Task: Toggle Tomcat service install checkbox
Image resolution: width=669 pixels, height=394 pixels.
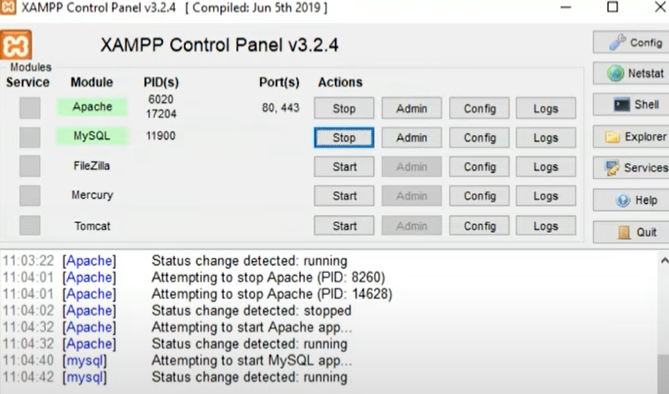Action: tap(30, 225)
